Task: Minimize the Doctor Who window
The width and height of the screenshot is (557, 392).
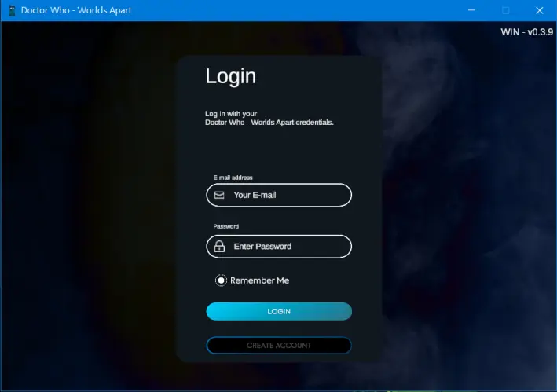Action: click(x=471, y=10)
